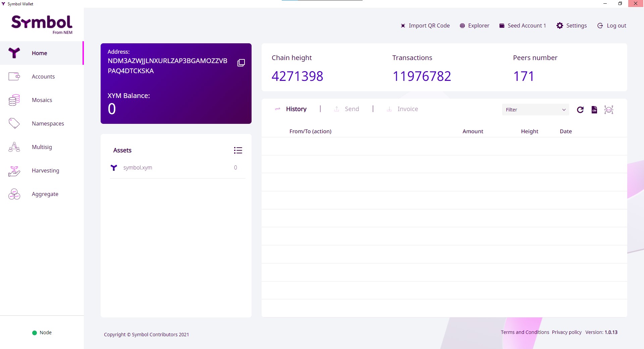Open Node status selector
This screenshot has height=349, width=644.
point(42,333)
